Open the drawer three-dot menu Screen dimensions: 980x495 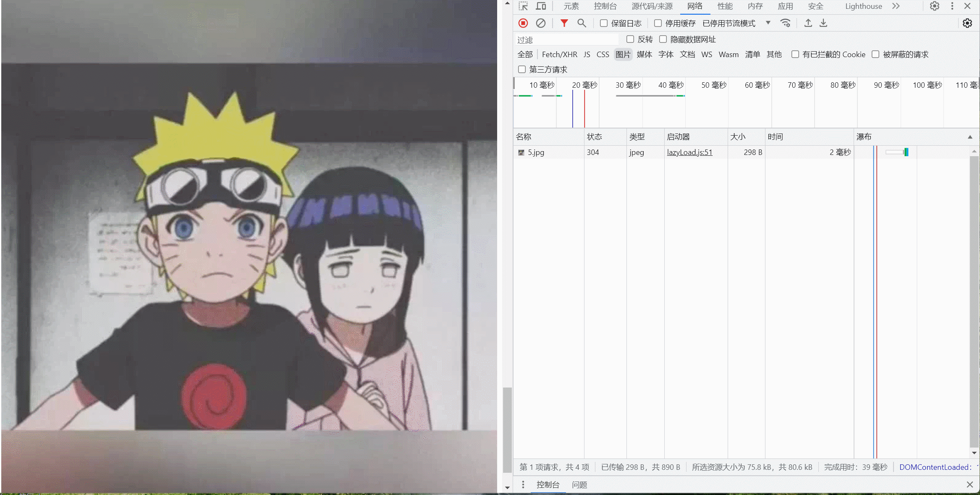(523, 485)
